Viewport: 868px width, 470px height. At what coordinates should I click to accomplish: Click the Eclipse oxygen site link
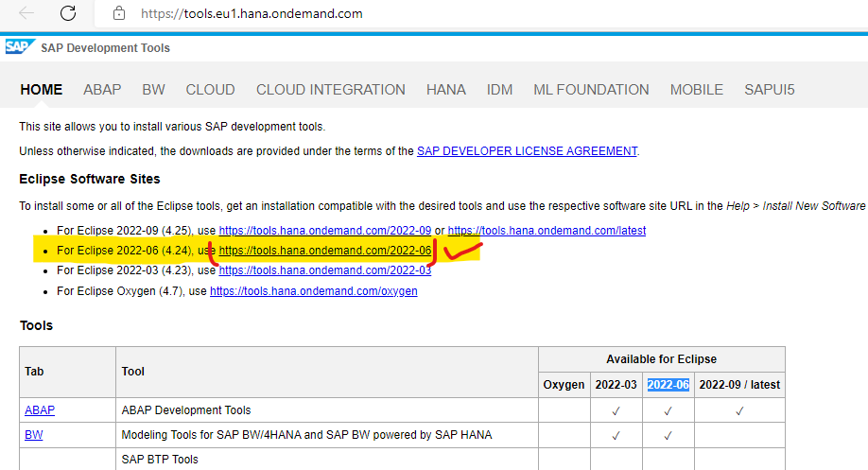coord(313,291)
